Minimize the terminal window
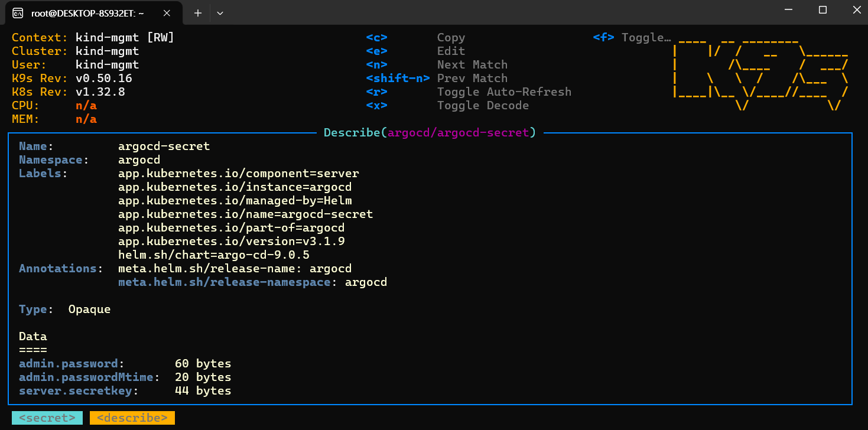This screenshot has width=868, height=430. [x=788, y=10]
